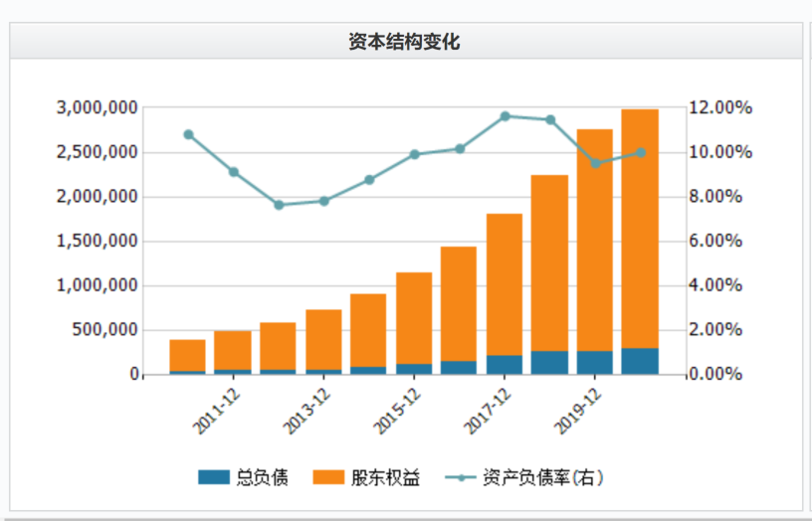Select the 2013-12 x-axis label
Screen dimensions: 812x521
[306, 412]
